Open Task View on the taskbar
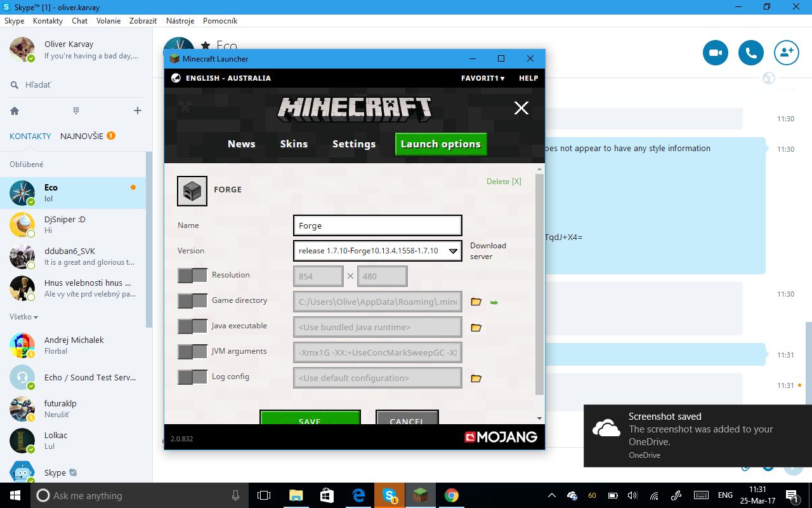This screenshot has width=812, height=508. tap(264, 495)
